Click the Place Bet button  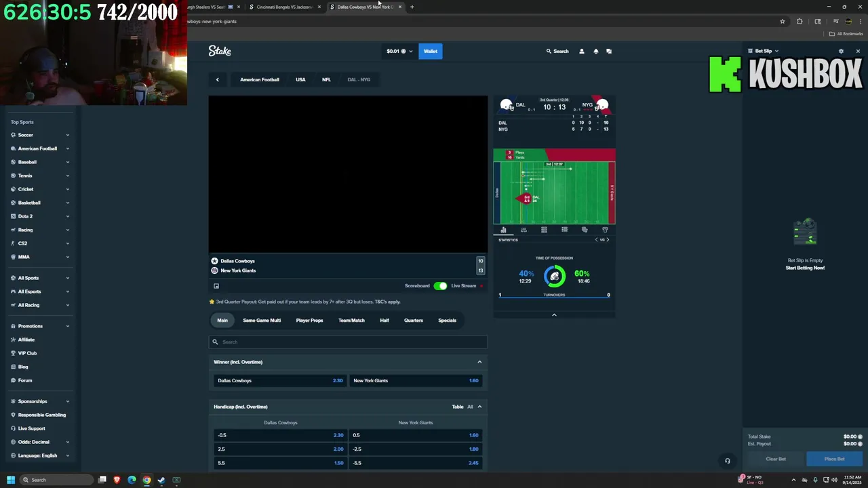(x=834, y=459)
